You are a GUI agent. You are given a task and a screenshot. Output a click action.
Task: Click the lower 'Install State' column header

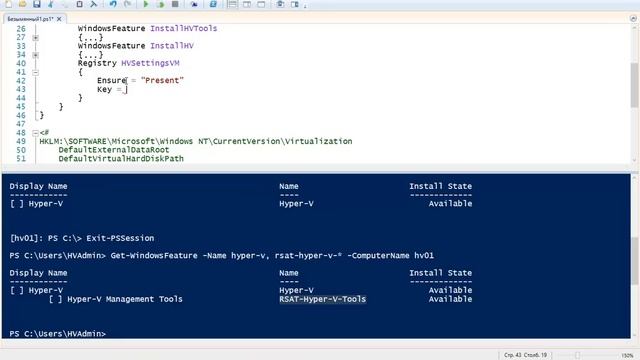(x=440, y=273)
